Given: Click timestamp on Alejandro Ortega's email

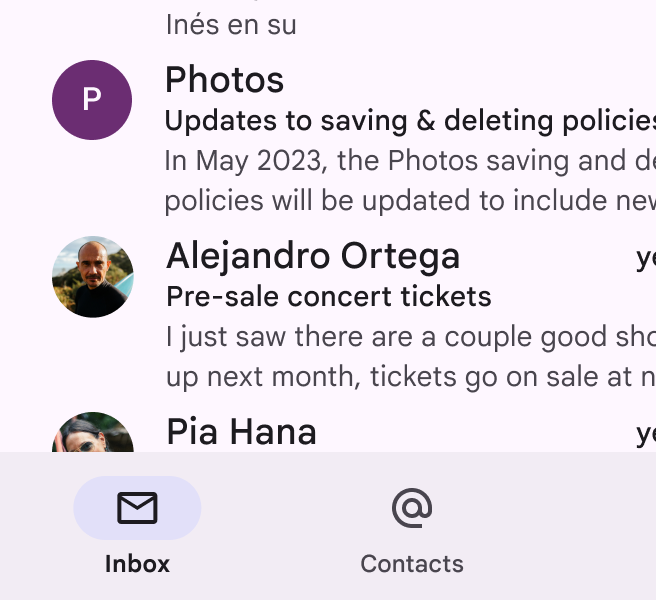Looking at the screenshot, I should point(646,258).
